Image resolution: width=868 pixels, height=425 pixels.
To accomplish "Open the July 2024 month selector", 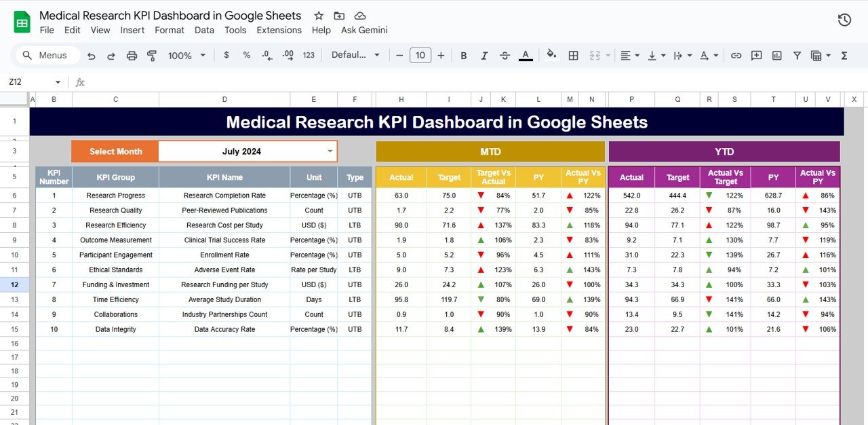I will tap(248, 151).
